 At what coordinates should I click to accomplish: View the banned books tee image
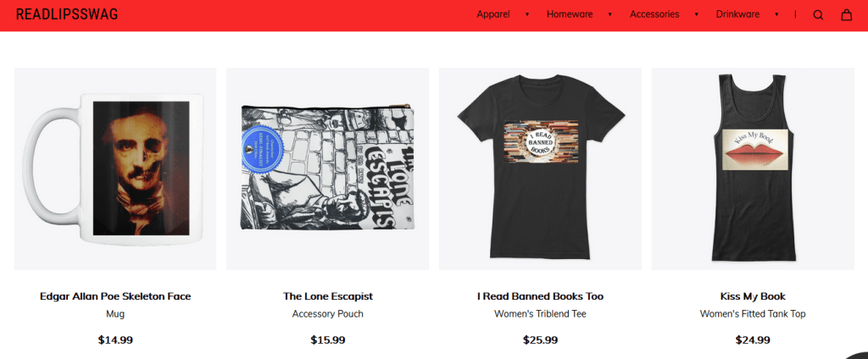click(x=540, y=168)
